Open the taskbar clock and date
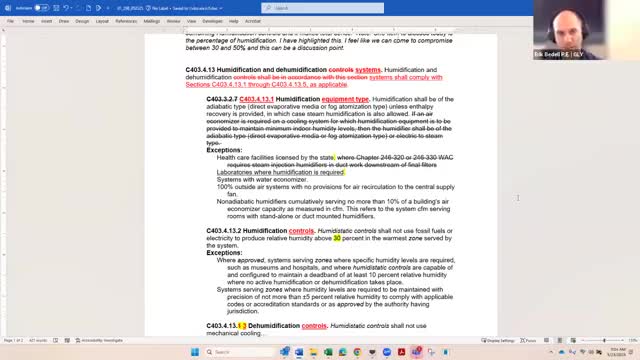 [616, 352]
